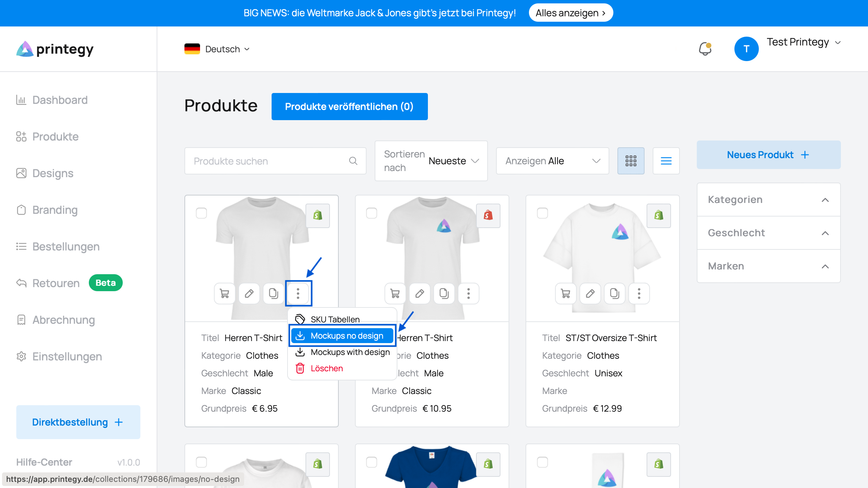The height and width of the screenshot is (488, 868).
Task: Open Anzeigen Alle dropdown
Action: pyautogui.click(x=552, y=161)
